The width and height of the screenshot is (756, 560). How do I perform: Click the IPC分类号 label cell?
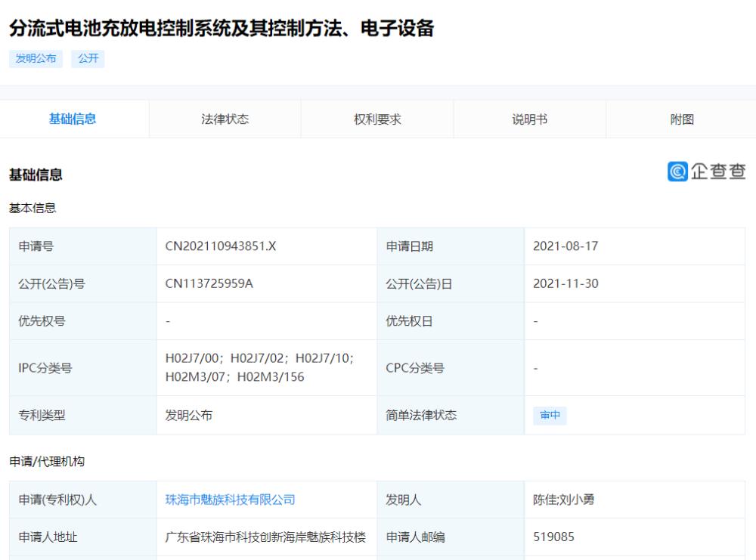[x=83, y=368]
